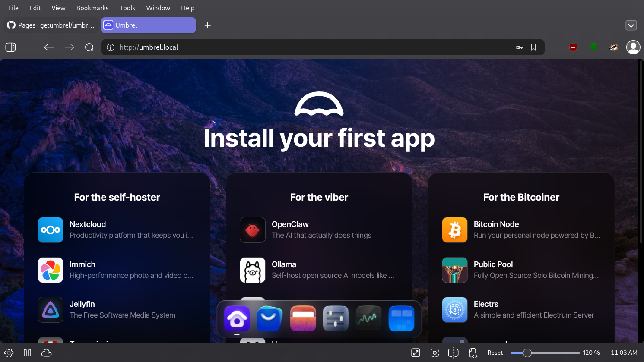Open the App Store dock icon

click(x=270, y=319)
